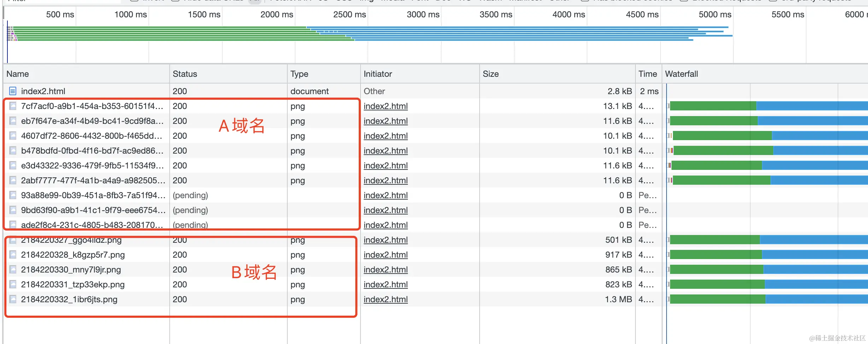Select request name 4607df72-8606-4432-800b-f465dd…
This screenshot has width=868, height=344.
click(x=92, y=136)
